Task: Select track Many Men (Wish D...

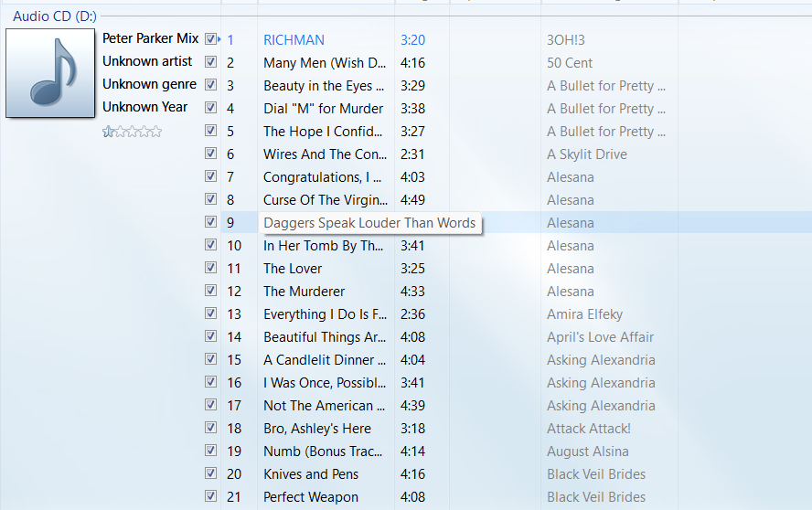Action: pos(325,63)
